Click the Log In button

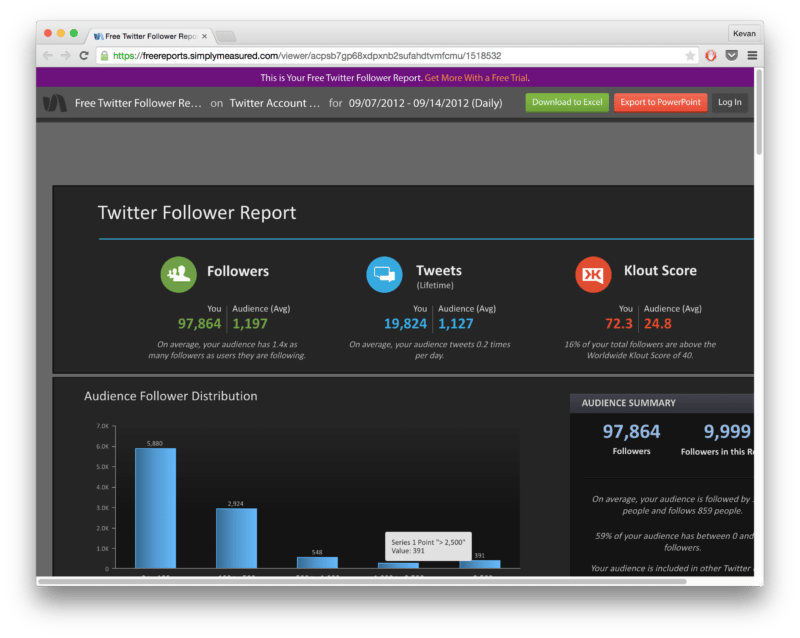pos(730,102)
